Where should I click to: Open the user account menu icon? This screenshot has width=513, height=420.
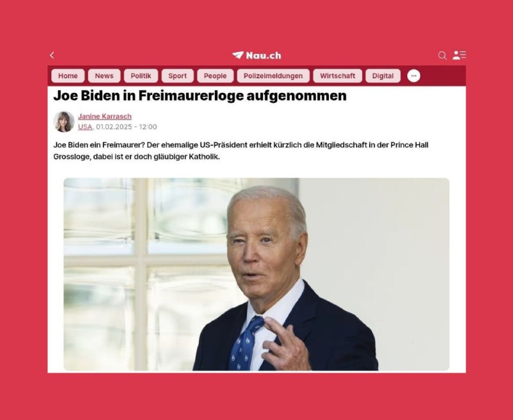(x=459, y=55)
